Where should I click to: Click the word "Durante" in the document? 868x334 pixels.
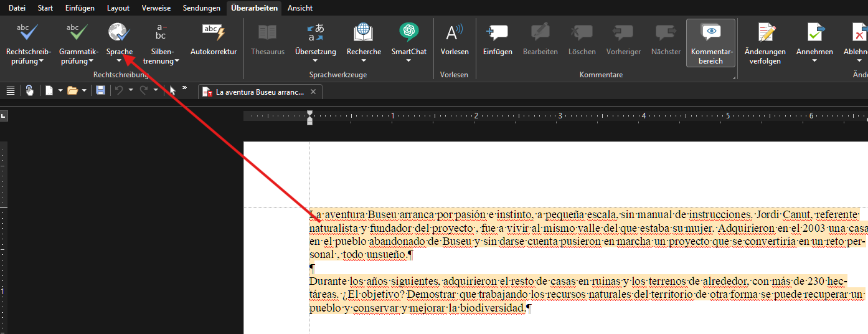pyautogui.click(x=326, y=281)
